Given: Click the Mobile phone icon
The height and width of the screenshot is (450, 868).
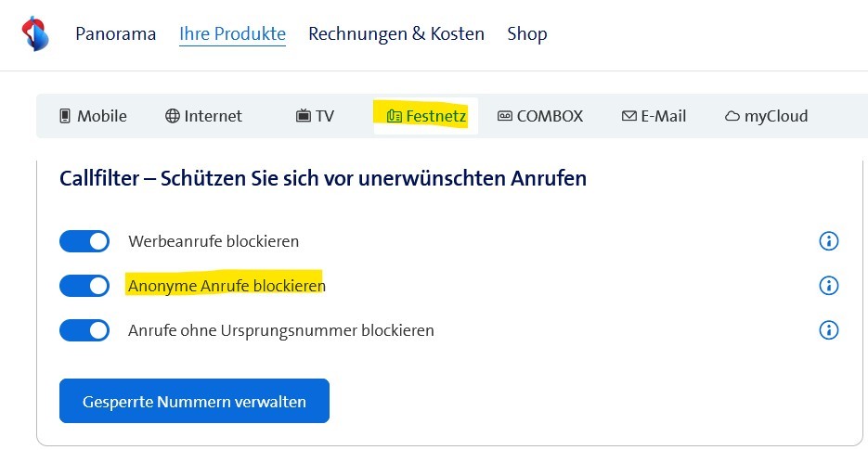Looking at the screenshot, I should pos(65,116).
